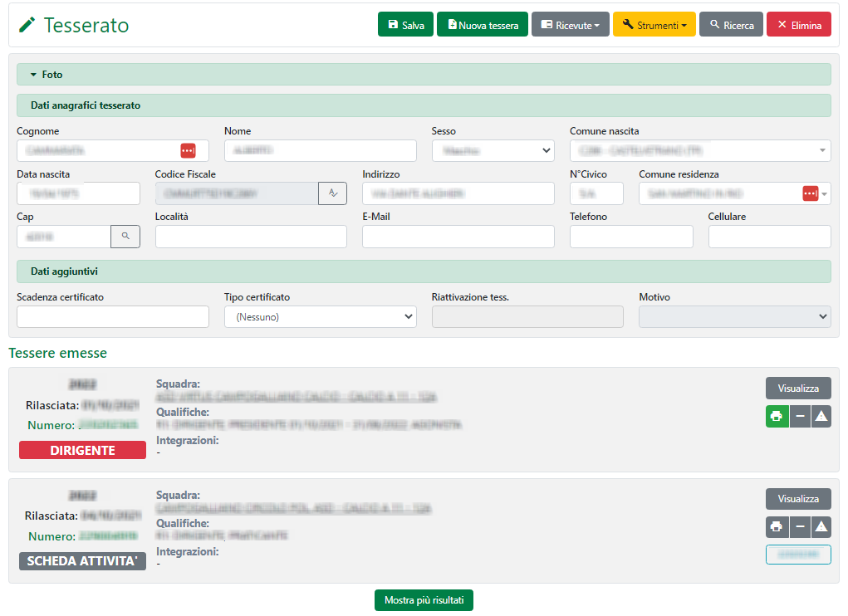This screenshot has width=848, height=616.
Task: Open the Ricevute dropdown menu
Action: pyautogui.click(x=570, y=25)
